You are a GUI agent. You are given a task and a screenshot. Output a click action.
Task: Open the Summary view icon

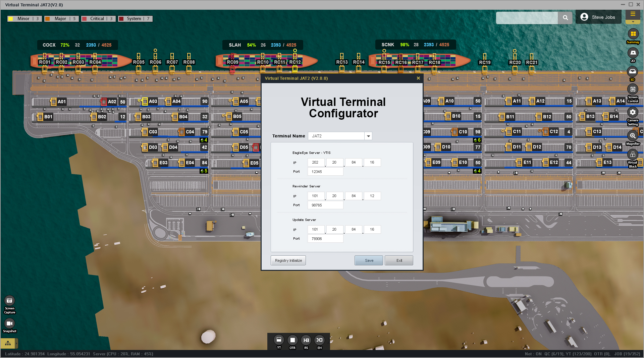click(x=633, y=34)
